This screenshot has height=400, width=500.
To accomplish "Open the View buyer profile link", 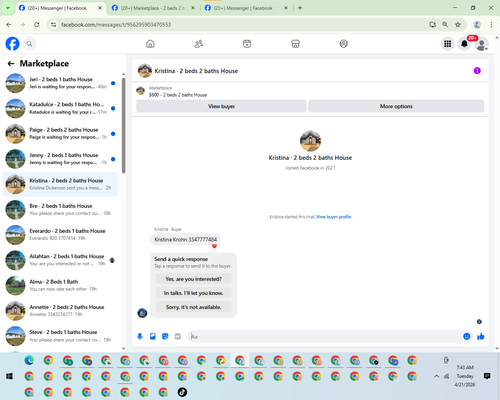I will click(x=333, y=217).
